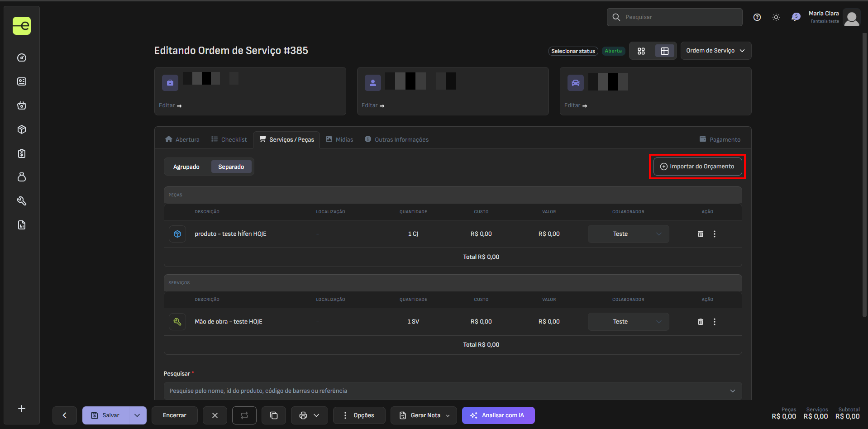Click the vertical page scrollbar
Screen dimensions: 868x429
tap(865, 174)
